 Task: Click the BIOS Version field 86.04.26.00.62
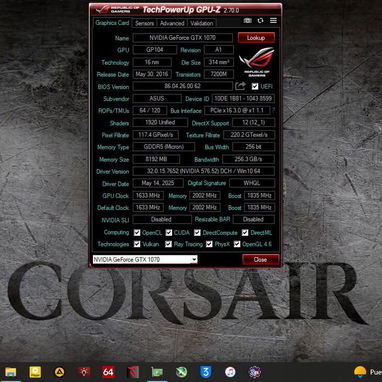coord(182,86)
